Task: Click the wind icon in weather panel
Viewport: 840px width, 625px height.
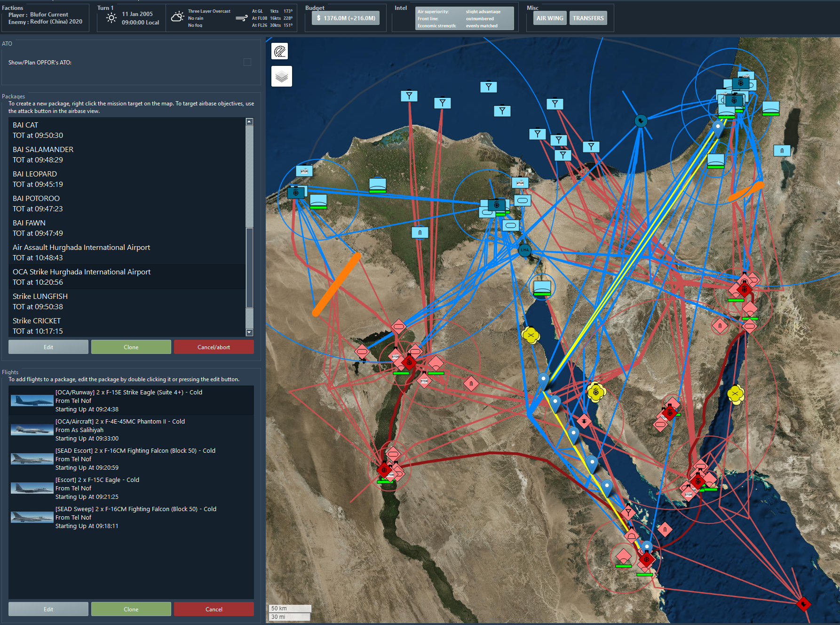Action: coord(241,18)
